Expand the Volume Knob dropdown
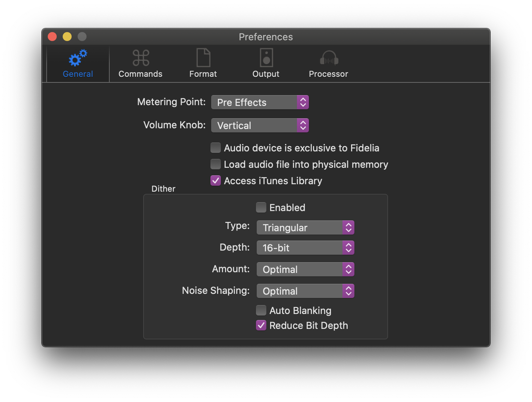Screen dimensions: 532x402 (x=260, y=126)
